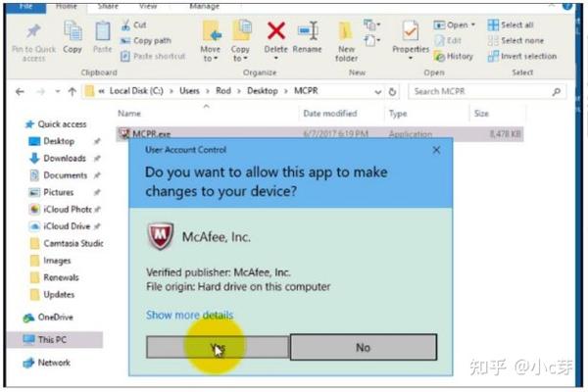Open Updates folder in sidebar

click(x=52, y=294)
